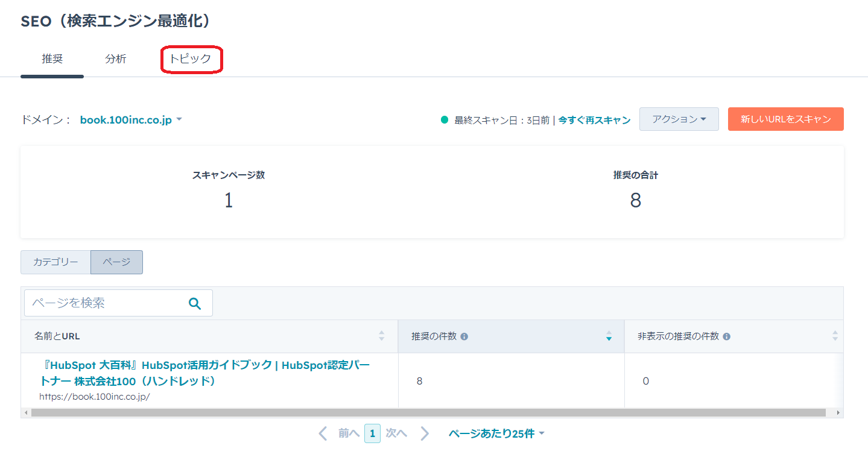Open the アクション dropdown button
This screenshot has height=469, width=868.
point(679,119)
